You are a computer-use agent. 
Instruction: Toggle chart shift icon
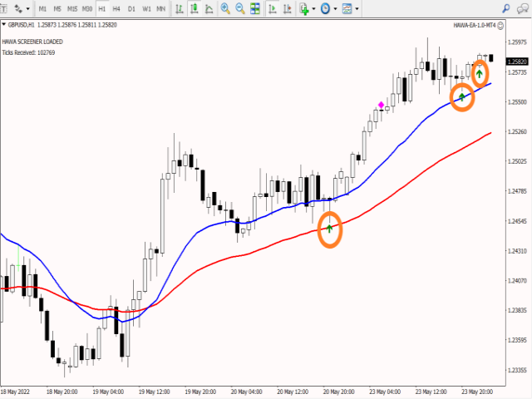288,8
